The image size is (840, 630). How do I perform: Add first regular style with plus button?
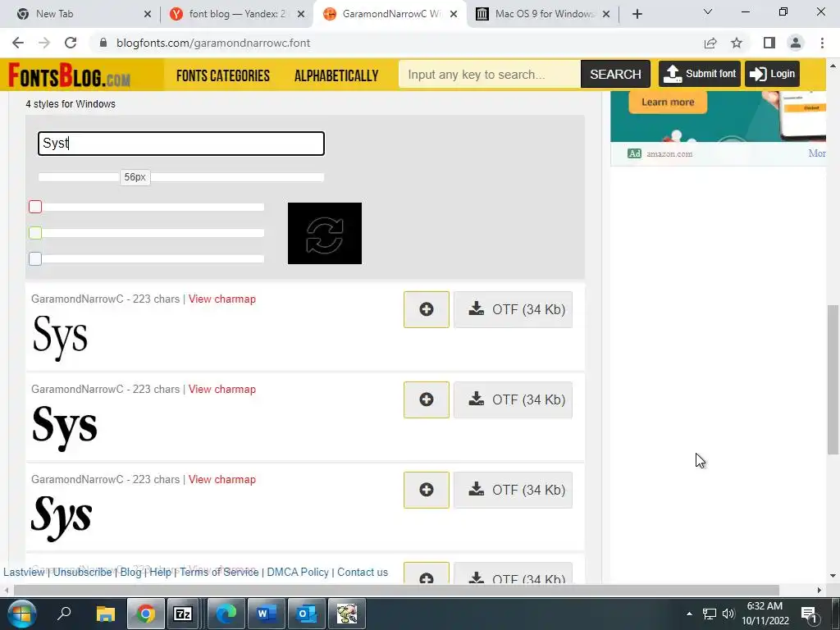[x=427, y=309]
